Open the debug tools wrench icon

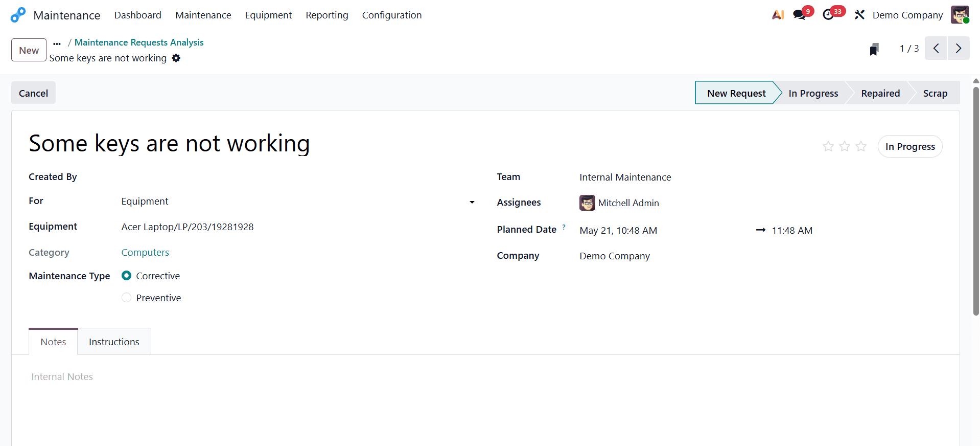click(x=859, y=15)
